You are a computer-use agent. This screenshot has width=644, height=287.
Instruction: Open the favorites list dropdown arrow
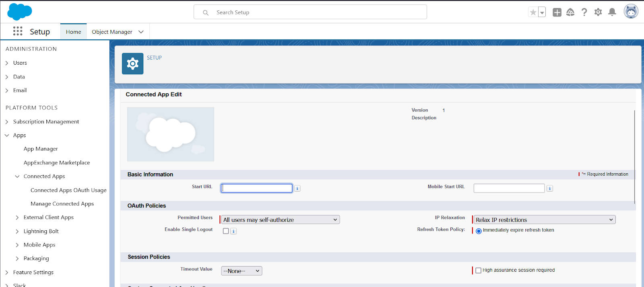(542, 12)
